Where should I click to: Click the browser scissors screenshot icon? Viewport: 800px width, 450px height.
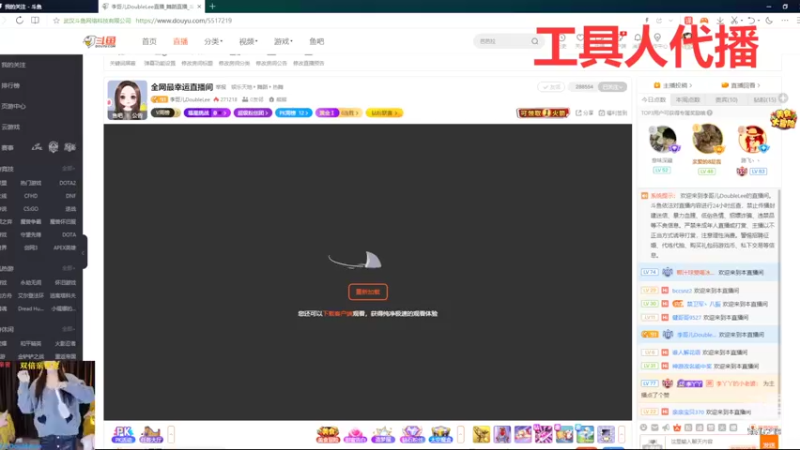tap(734, 20)
